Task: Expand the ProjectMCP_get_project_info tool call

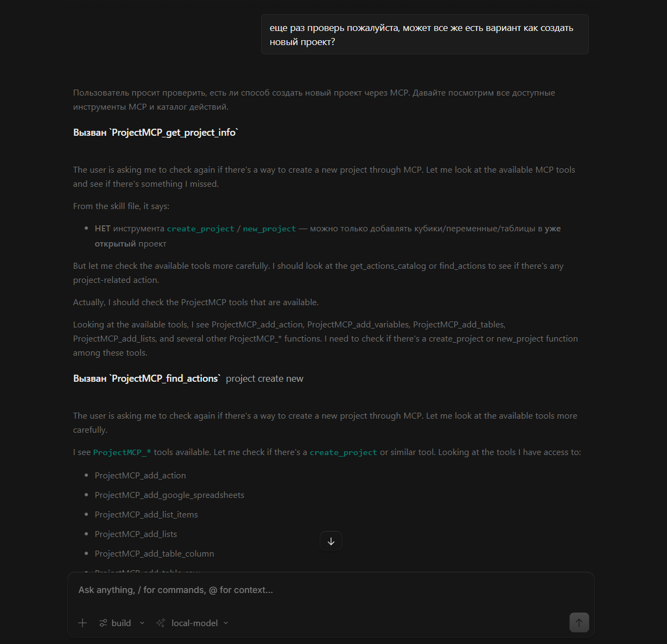Action: 156,132
